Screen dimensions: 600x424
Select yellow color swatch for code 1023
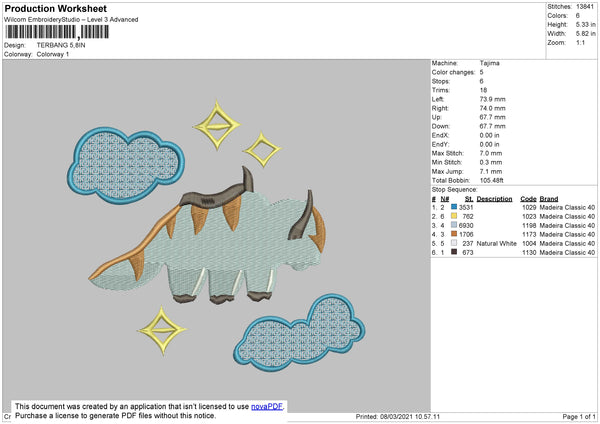point(454,216)
